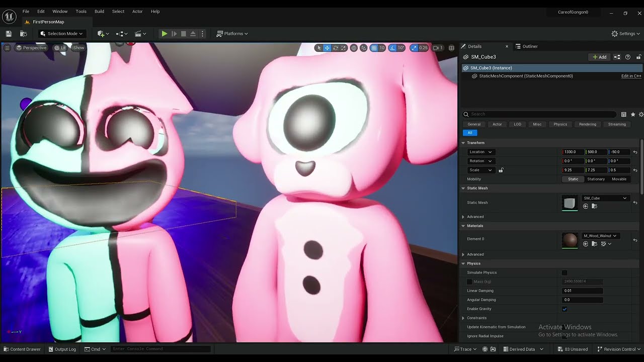
Task: Select the Rendering filter button
Action: 588,124
